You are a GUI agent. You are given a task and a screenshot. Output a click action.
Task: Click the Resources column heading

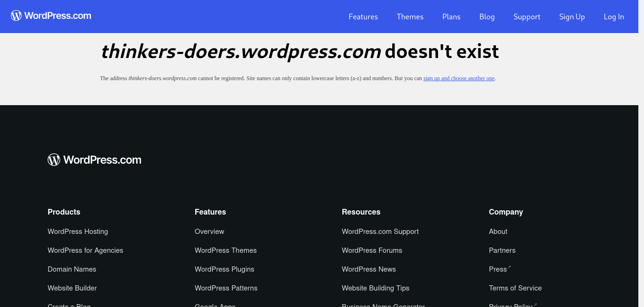click(361, 212)
